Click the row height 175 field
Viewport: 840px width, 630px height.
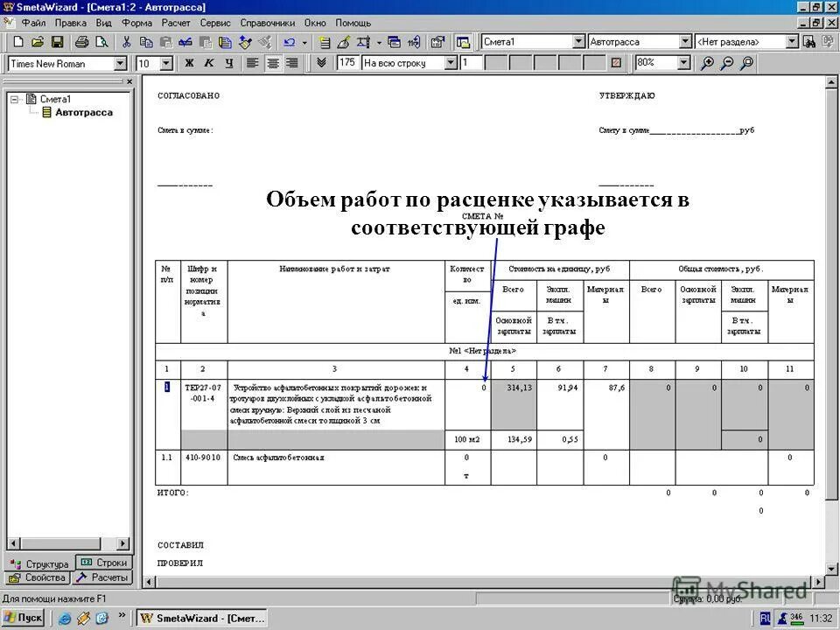click(347, 63)
